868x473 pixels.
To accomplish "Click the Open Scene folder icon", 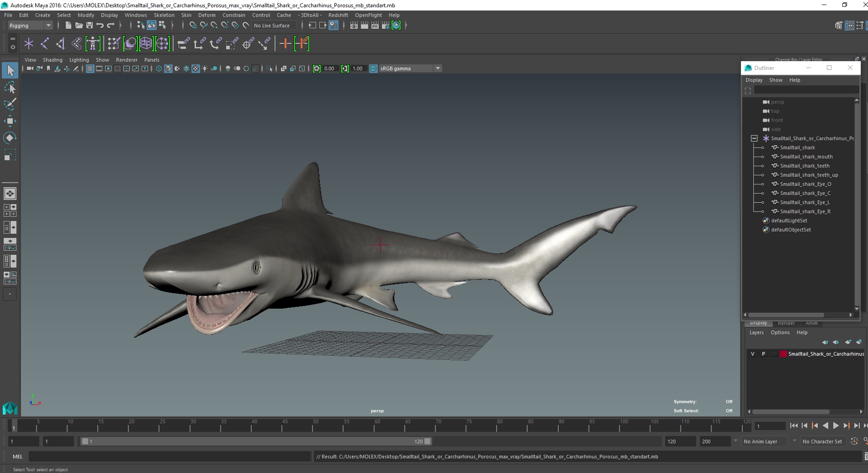I will pos(79,26).
